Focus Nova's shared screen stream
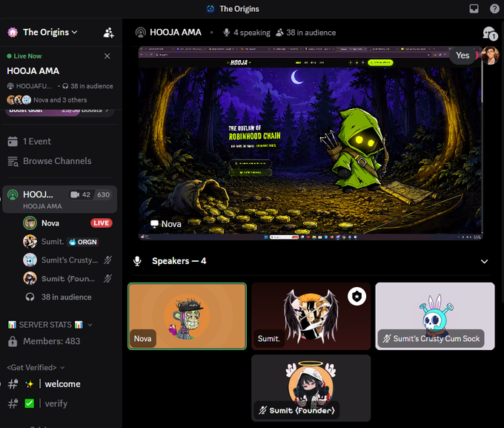This screenshot has width=504, height=428. 310,143
